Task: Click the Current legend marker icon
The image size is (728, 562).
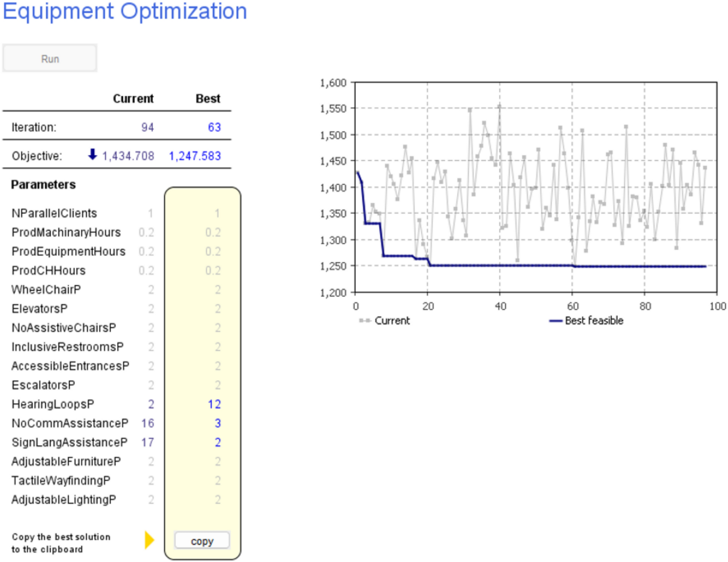Action: [365, 321]
